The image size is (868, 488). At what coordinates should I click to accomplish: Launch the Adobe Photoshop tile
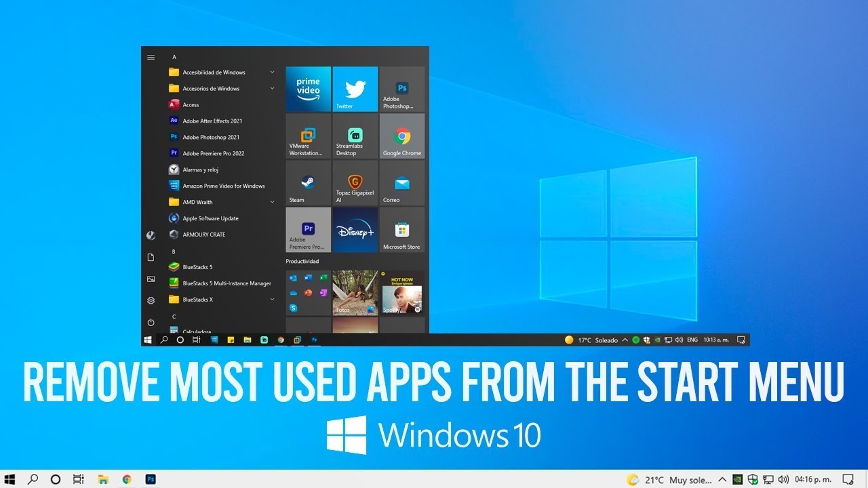[x=402, y=89]
